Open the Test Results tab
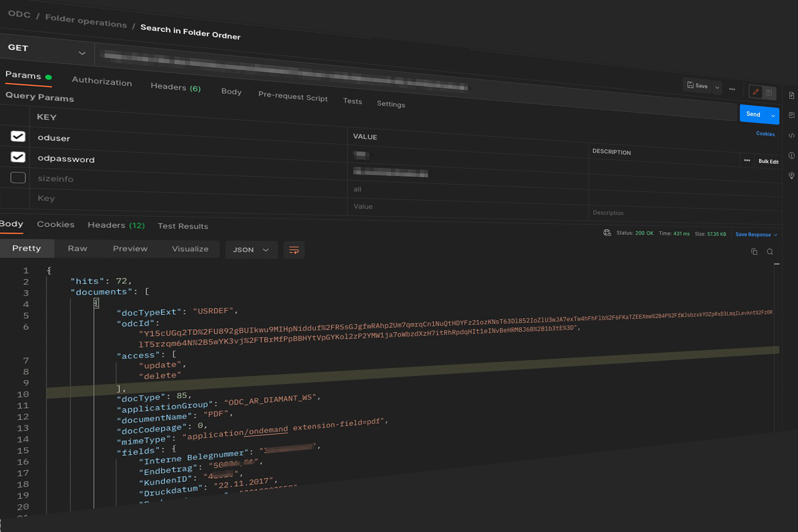The image size is (798, 532). coord(183,226)
